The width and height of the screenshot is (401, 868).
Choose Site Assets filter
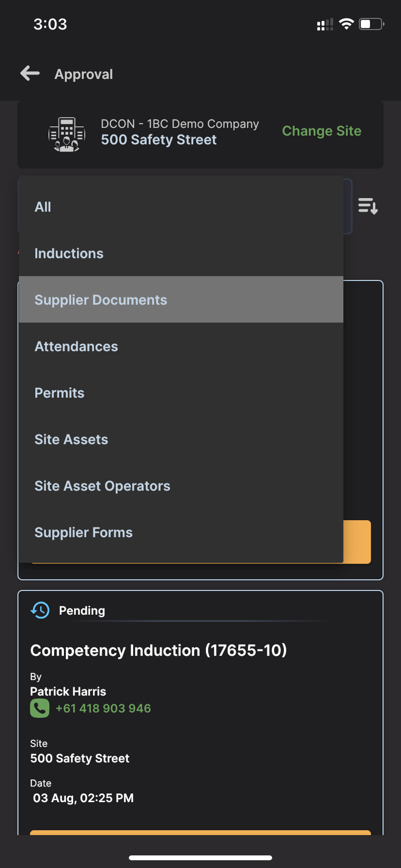coord(71,439)
